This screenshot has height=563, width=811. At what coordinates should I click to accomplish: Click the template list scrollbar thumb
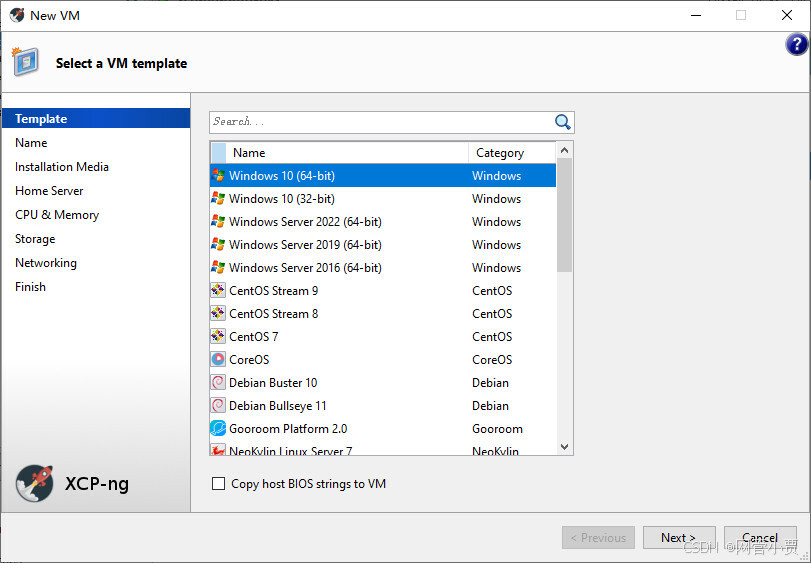click(564, 215)
